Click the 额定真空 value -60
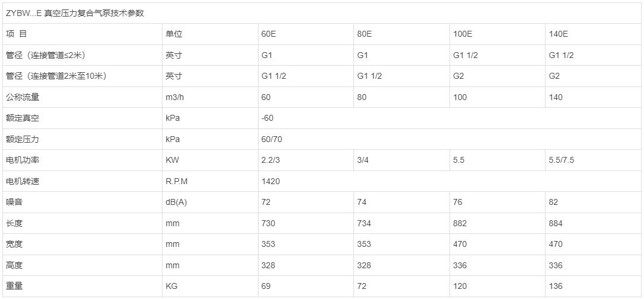 click(x=267, y=118)
